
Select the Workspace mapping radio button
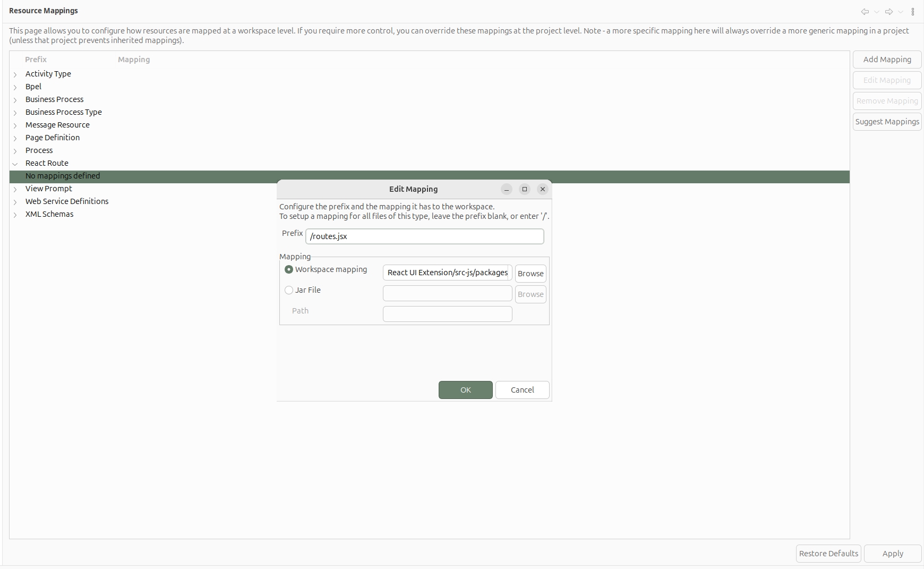point(289,270)
